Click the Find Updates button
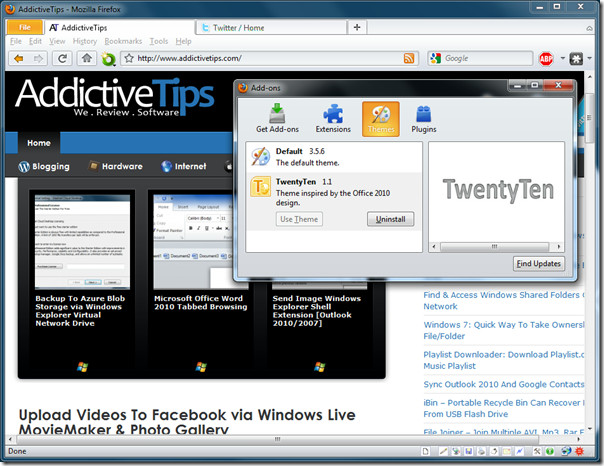Screen dimensions: 604x466 [539, 263]
